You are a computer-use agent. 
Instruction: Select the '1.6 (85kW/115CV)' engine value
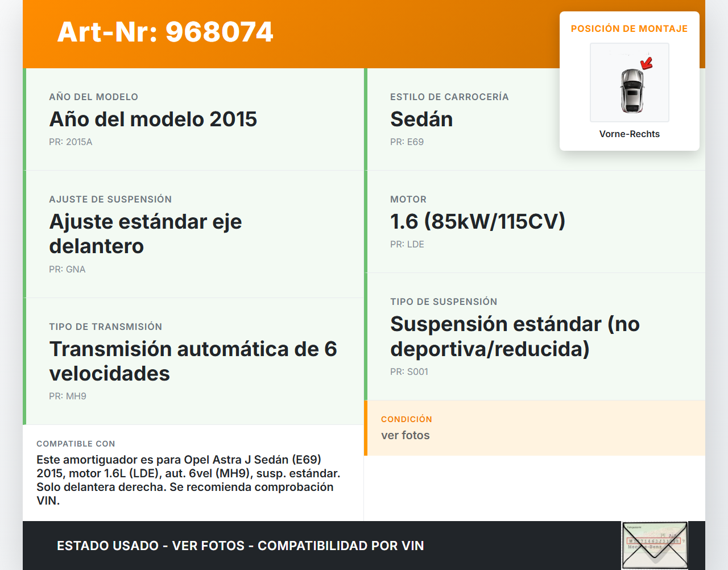pyautogui.click(x=478, y=221)
